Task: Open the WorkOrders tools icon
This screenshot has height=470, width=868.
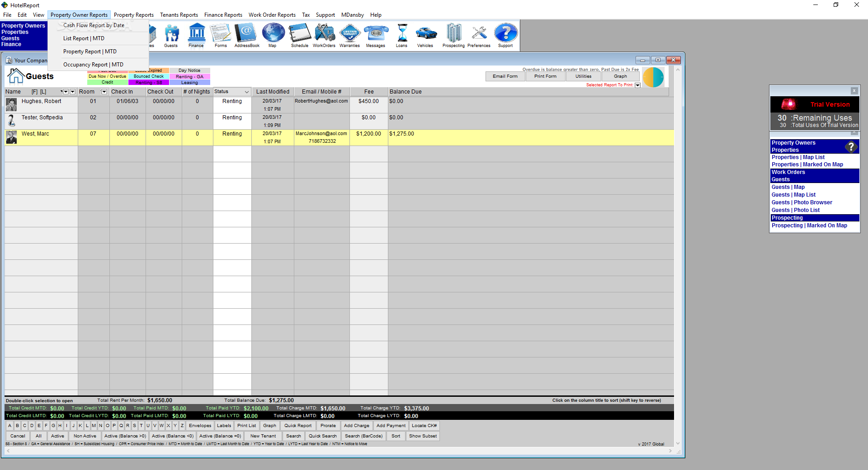Action: coord(324,35)
